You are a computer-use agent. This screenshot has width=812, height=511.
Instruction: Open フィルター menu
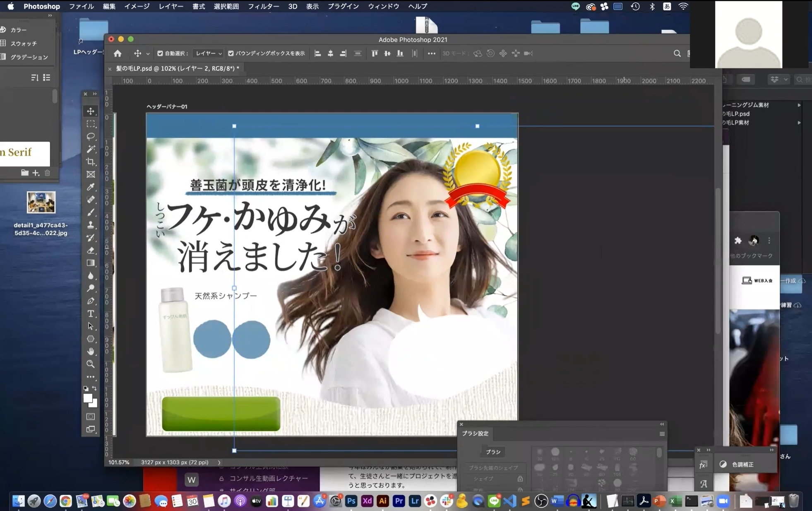[263, 6]
